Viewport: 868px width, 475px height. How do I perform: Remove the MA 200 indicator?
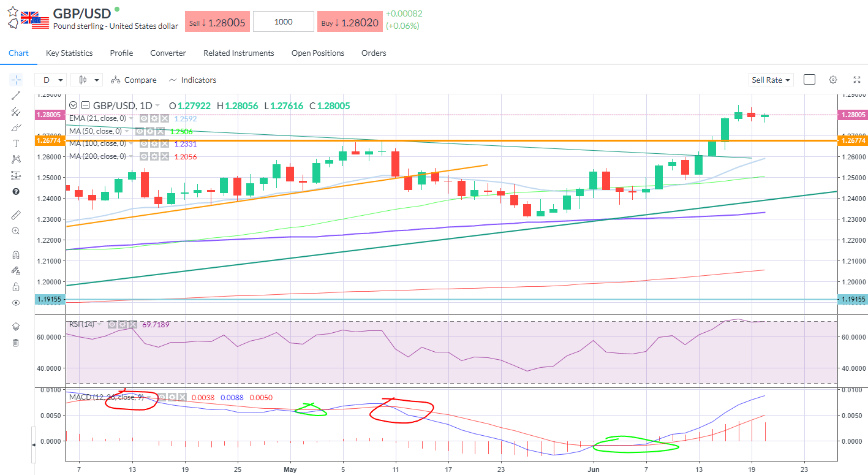coord(165,156)
